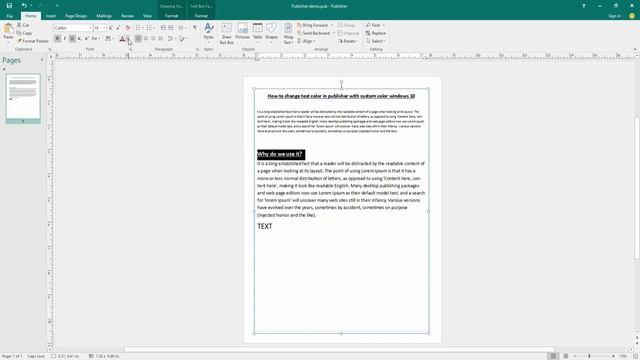Screen dimensions: 640x360
Task: Copy the selection to clipboard
Action: (x=24, y=33)
